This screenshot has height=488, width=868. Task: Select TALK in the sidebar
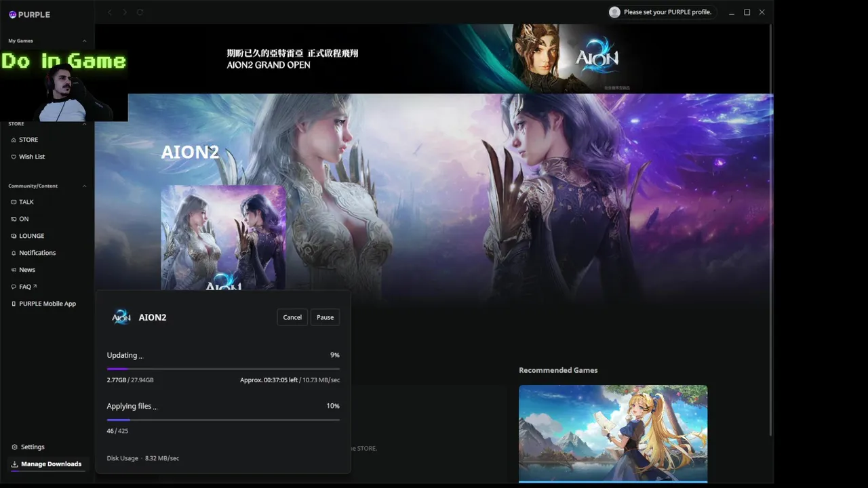click(26, 202)
